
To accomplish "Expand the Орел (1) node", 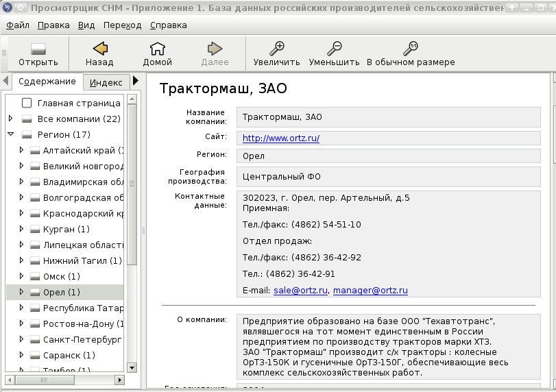I will 21,292.
